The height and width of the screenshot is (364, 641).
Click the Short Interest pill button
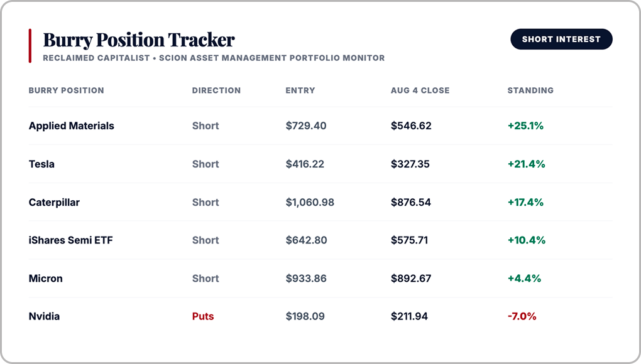pos(561,39)
